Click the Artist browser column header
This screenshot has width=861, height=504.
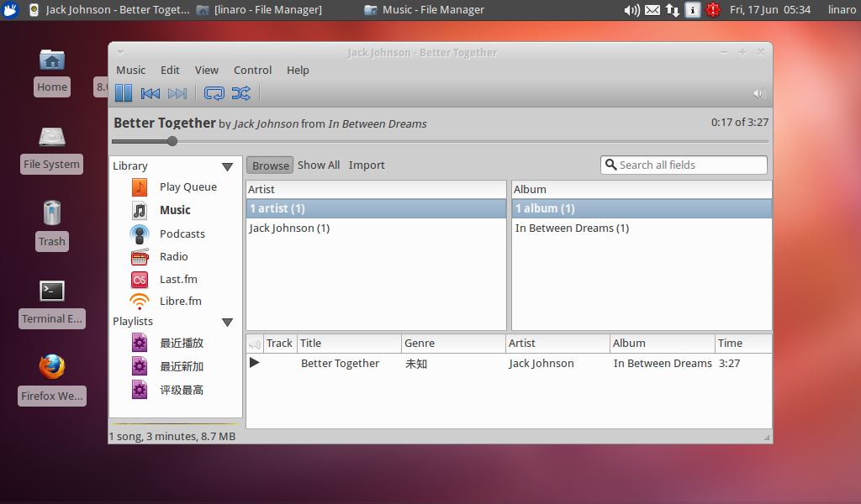376,190
